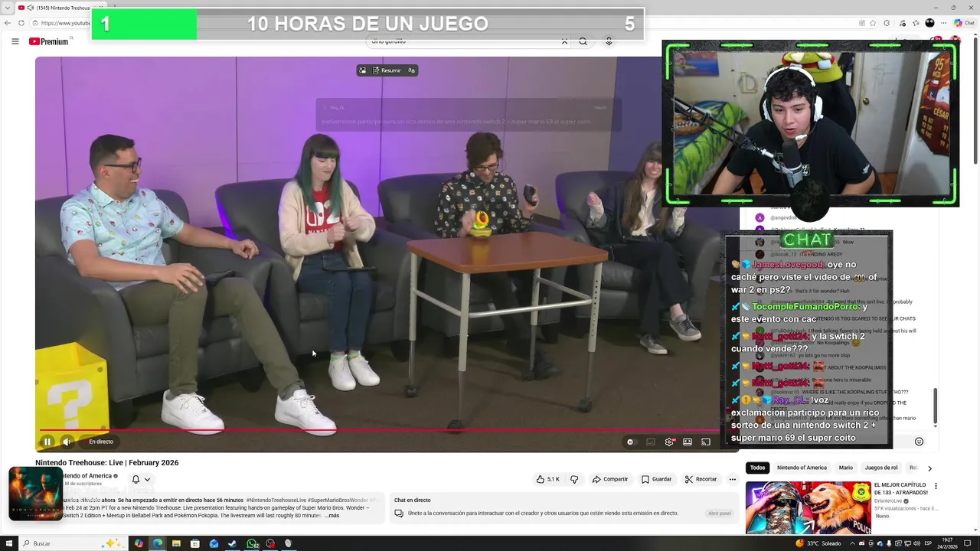Cast video to a TV
Image resolution: width=980 pixels, height=551 pixels.
[x=706, y=442]
